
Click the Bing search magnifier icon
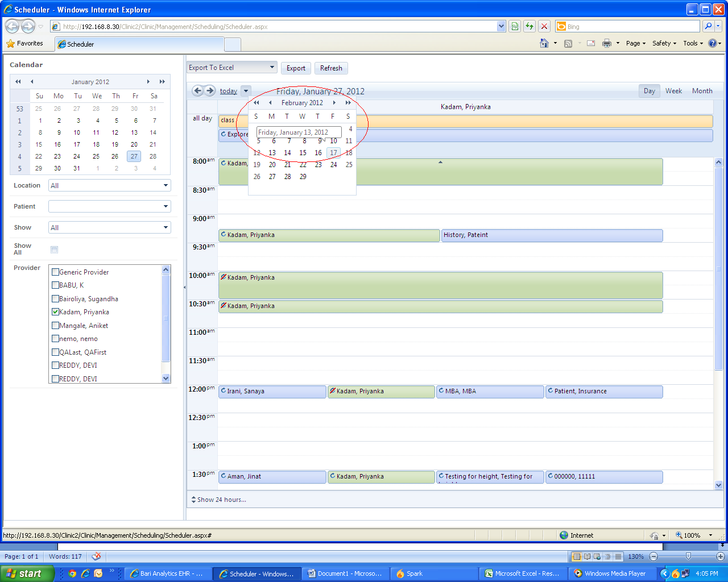(x=708, y=26)
